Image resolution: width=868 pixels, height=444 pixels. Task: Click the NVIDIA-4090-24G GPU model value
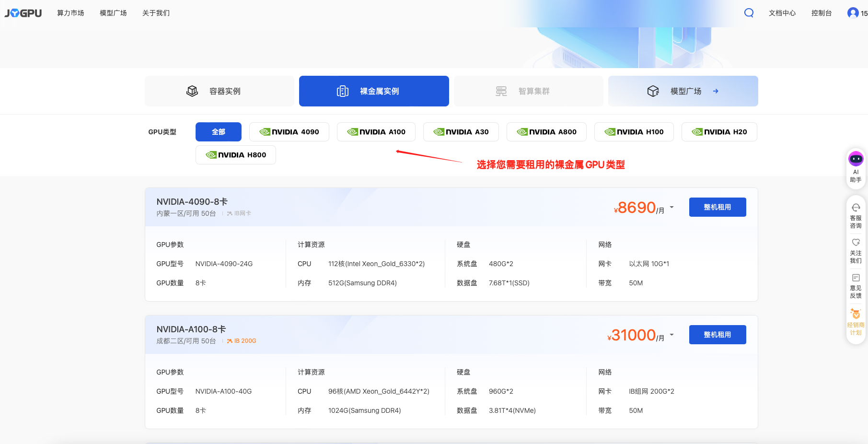pos(224,264)
